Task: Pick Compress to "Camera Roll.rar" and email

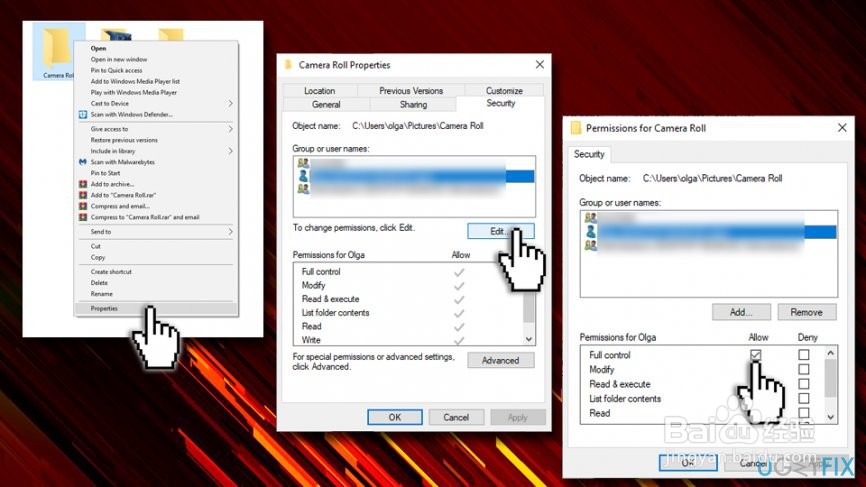Action: tap(144, 217)
